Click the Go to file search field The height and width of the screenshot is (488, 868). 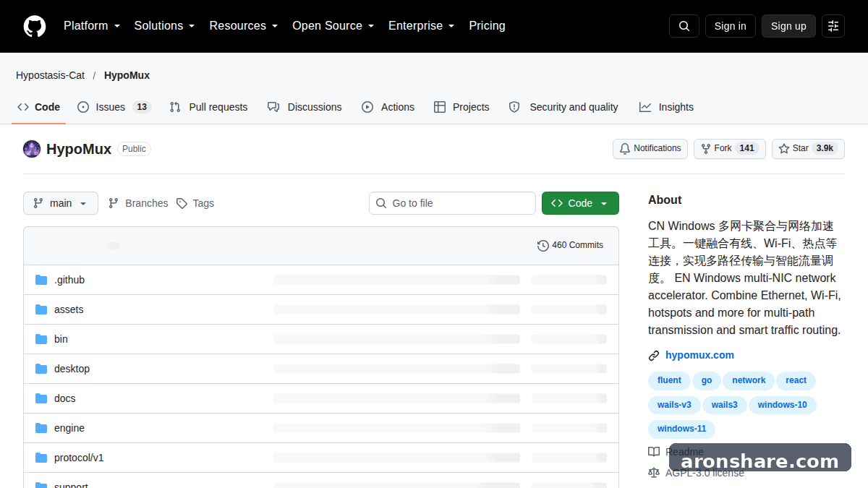(452, 203)
